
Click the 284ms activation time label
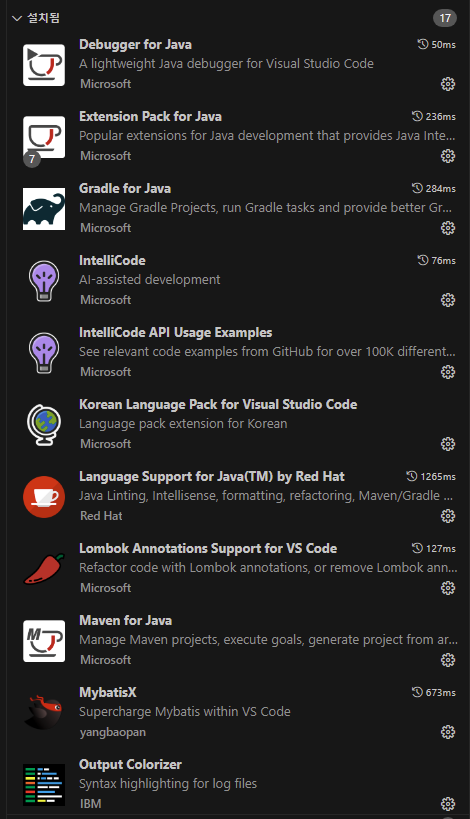(x=433, y=189)
